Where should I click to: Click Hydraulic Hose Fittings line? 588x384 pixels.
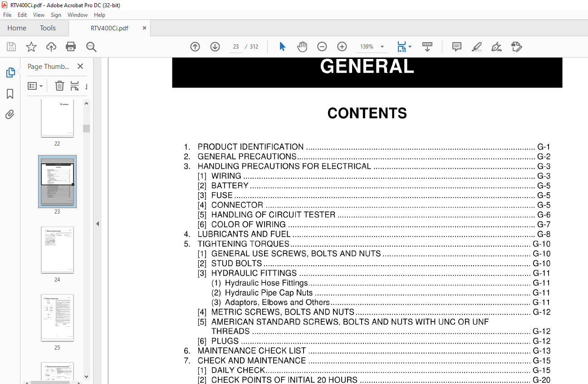[x=381, y=283]
